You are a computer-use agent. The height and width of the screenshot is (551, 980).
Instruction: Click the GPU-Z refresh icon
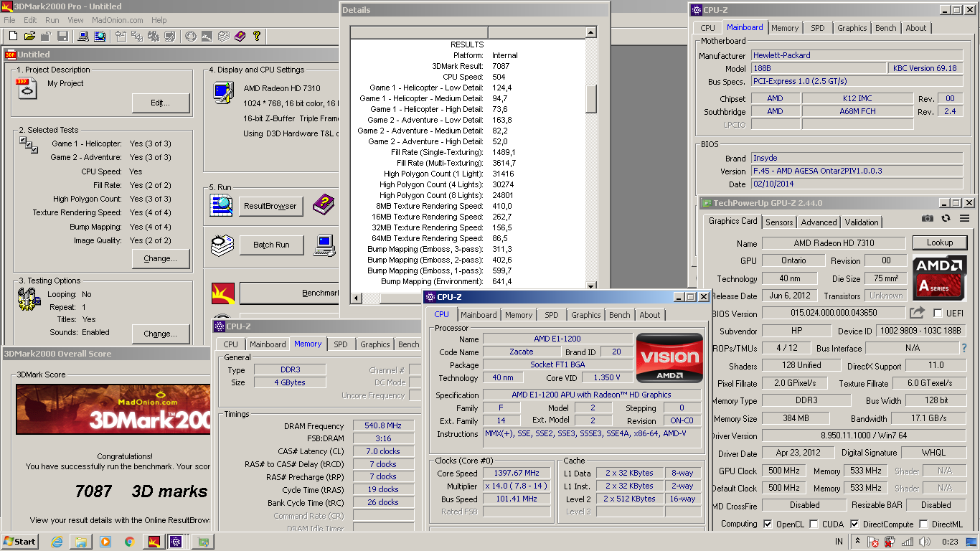(946, 219)
